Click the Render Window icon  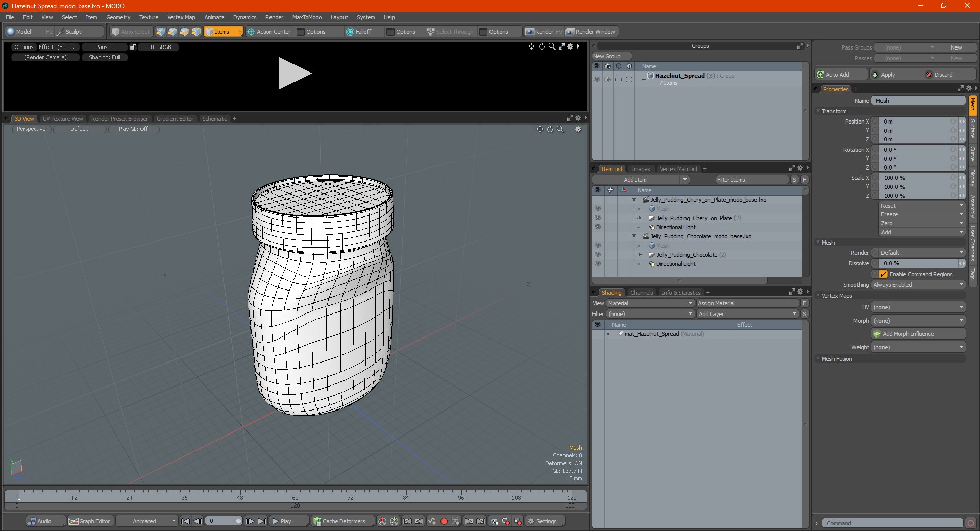pyautogui.click(x=570, y=32)
